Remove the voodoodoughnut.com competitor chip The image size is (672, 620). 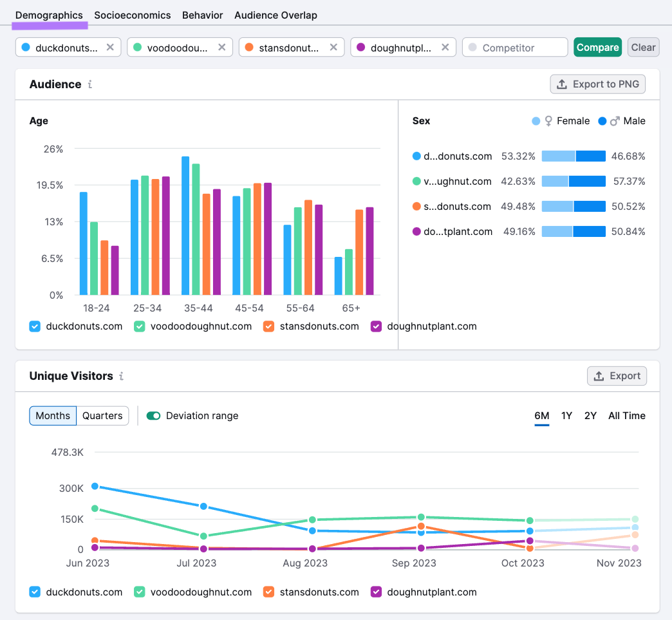[221, 47]
